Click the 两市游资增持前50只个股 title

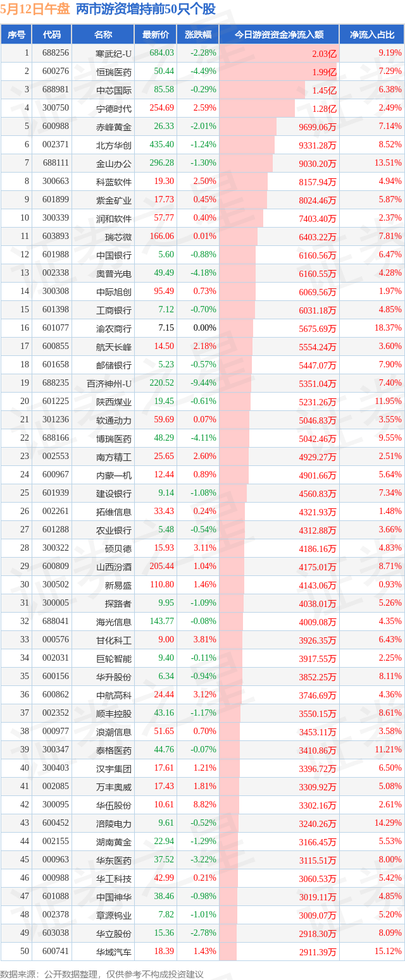[x=146, y=9]
